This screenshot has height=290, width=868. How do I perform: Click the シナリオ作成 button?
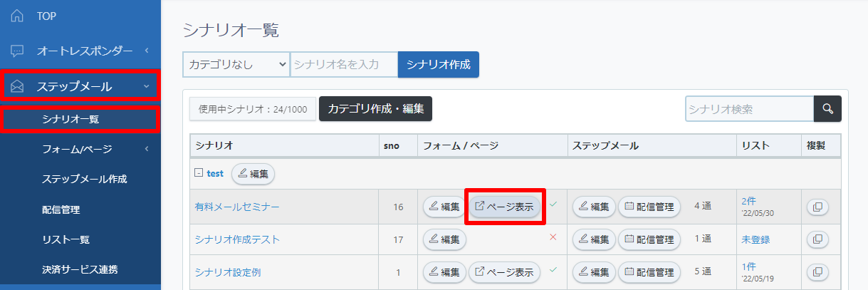pos(439,64)
